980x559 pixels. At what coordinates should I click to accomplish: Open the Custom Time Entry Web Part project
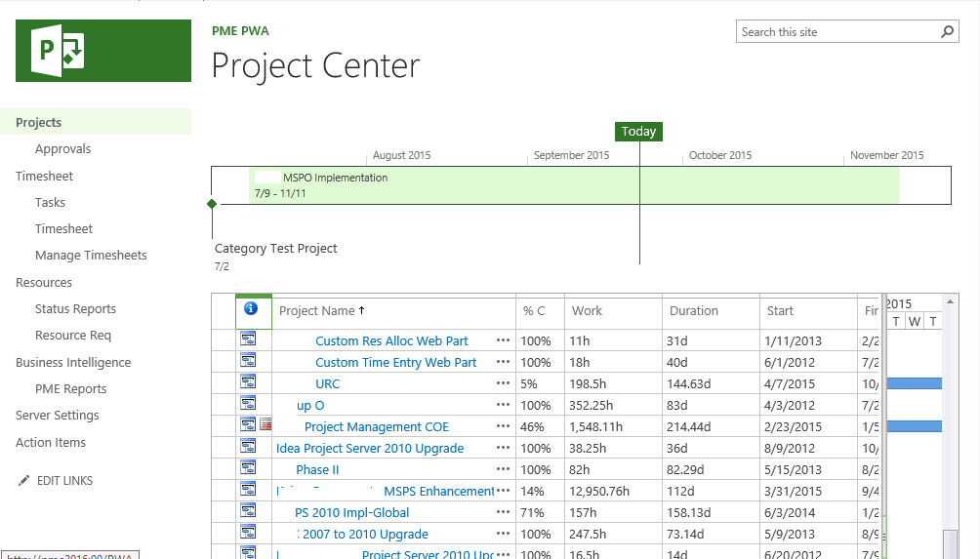(396, 362)
